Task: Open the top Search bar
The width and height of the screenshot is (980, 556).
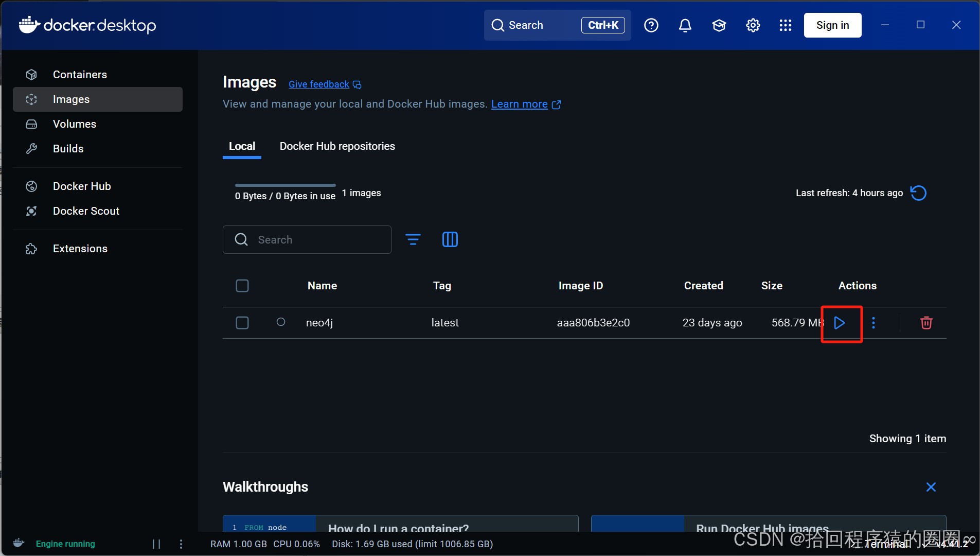Action: coord(557,25)
